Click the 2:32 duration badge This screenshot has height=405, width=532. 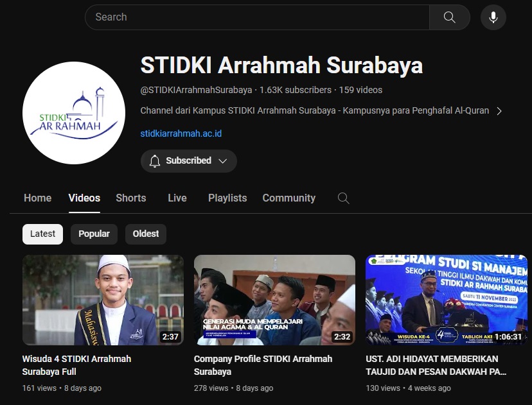[x=342, y=337]
